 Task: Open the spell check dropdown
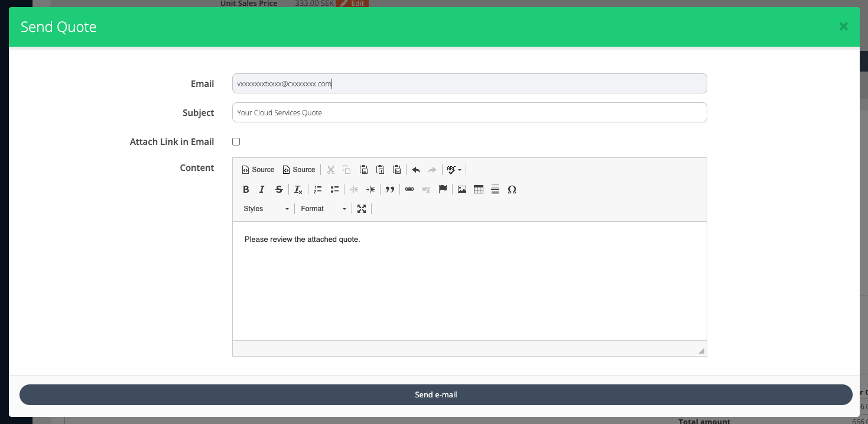tap(454, 170)
